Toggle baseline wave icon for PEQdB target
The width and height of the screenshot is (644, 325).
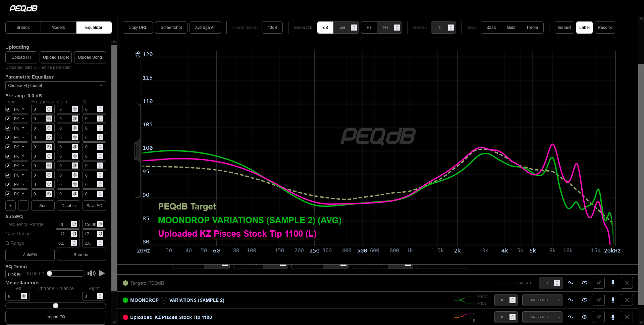click(x=570, y=283)
